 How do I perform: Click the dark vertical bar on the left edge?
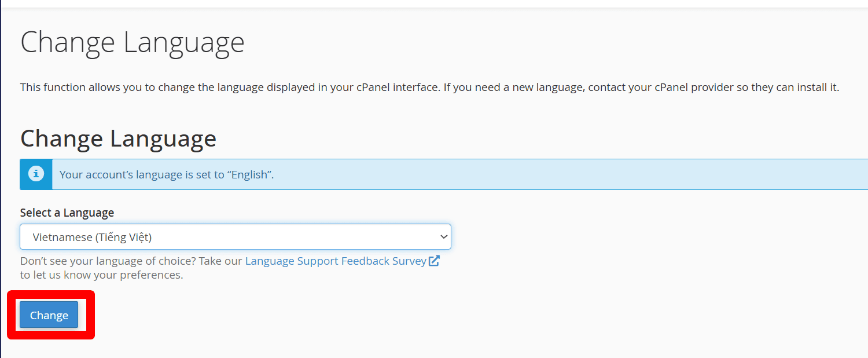point(1,174)
